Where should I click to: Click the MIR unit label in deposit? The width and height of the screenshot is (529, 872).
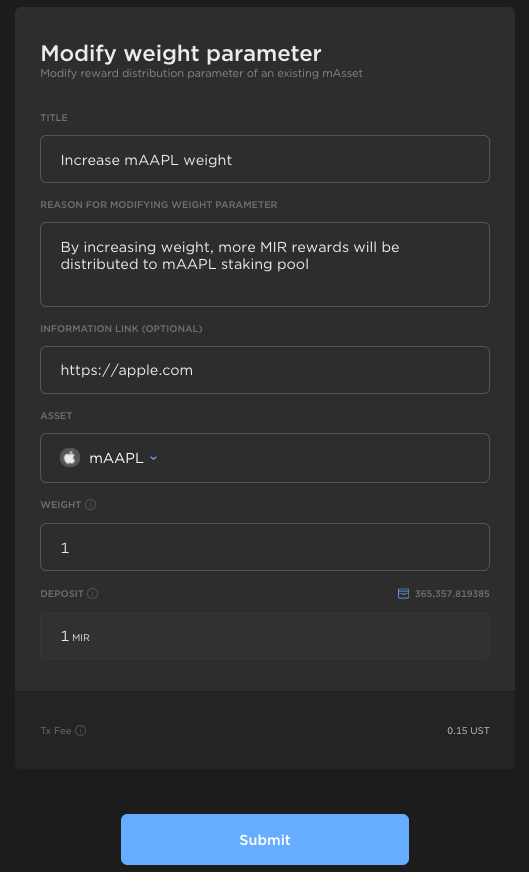(x=81, y=638)
